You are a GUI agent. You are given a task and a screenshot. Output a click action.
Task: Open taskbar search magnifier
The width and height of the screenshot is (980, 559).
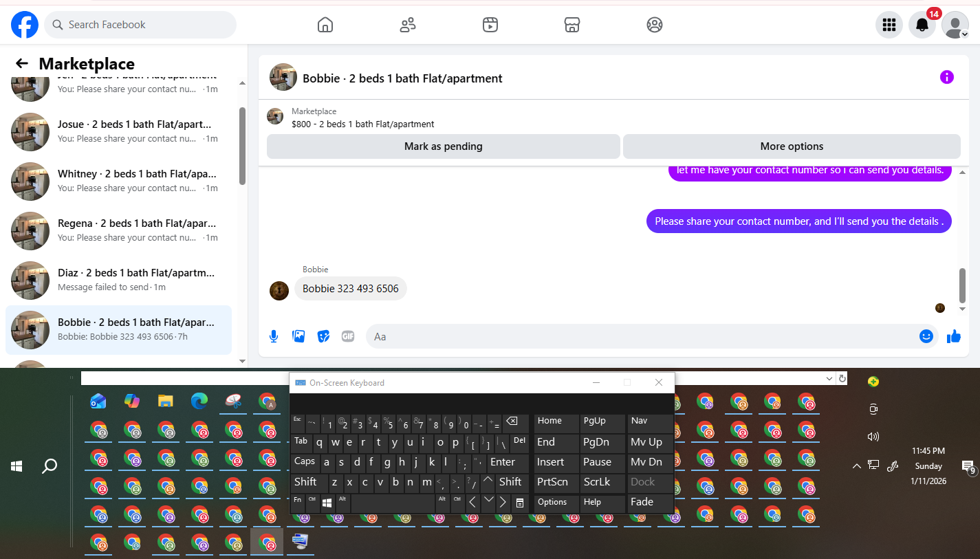click(x=50, y=466)
